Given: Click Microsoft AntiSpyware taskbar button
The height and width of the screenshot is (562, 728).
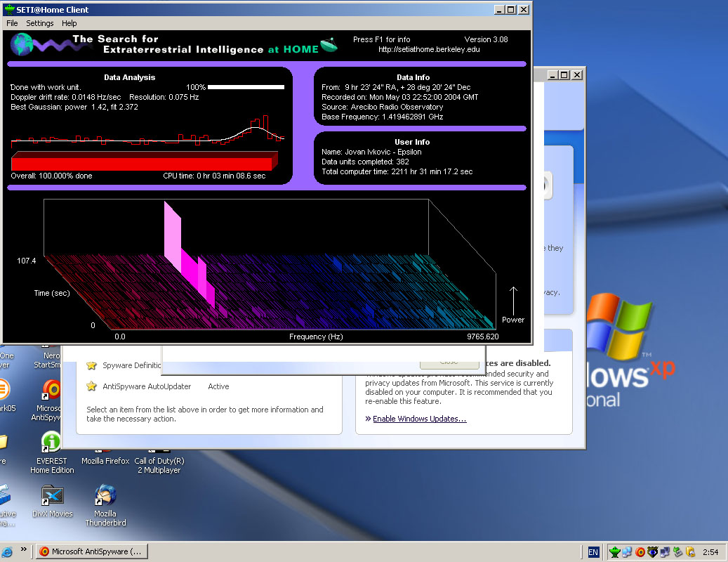Looking at the screenshot, I should pos(92,551).
